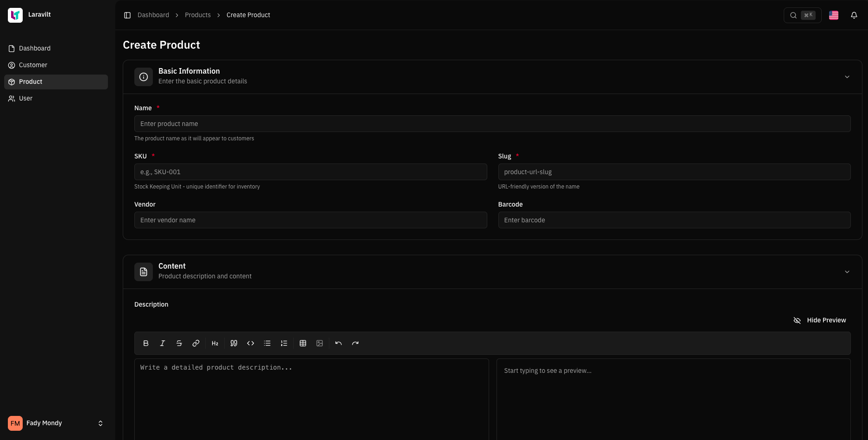Toggle the sidebar panel icon
The width and height of the screenshot is (868, 440).
127,15
